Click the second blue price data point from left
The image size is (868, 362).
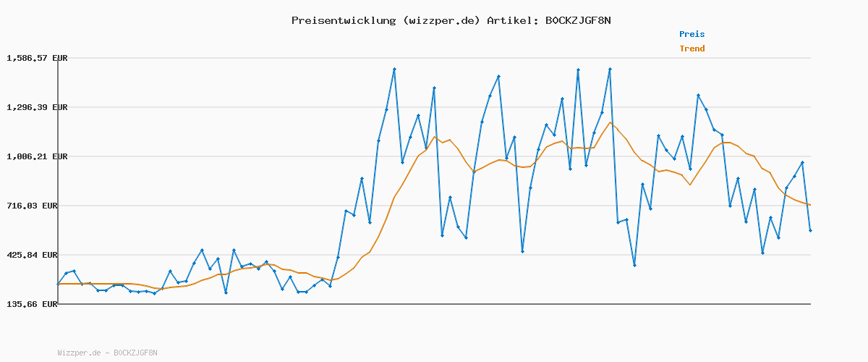click(x=66, y=273)
